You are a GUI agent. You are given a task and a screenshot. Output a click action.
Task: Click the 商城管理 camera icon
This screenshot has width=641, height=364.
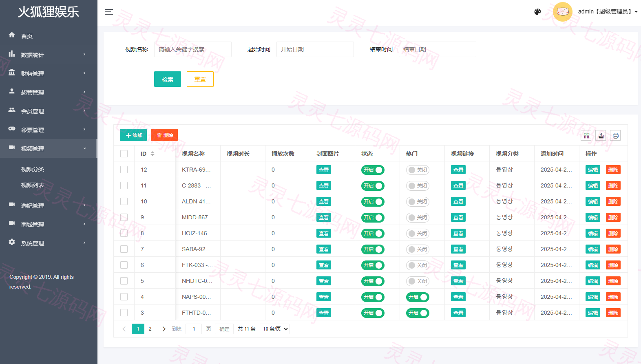tap(12, 223)
